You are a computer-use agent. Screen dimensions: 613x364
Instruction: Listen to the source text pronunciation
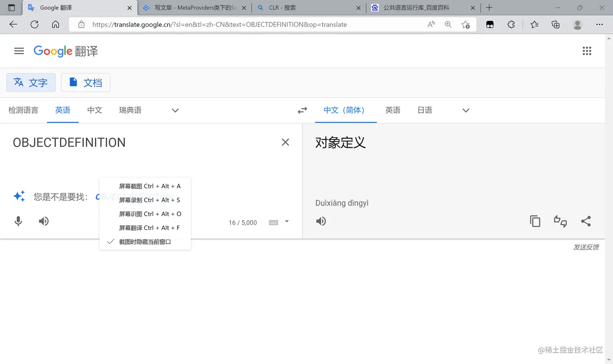point(44,221)
